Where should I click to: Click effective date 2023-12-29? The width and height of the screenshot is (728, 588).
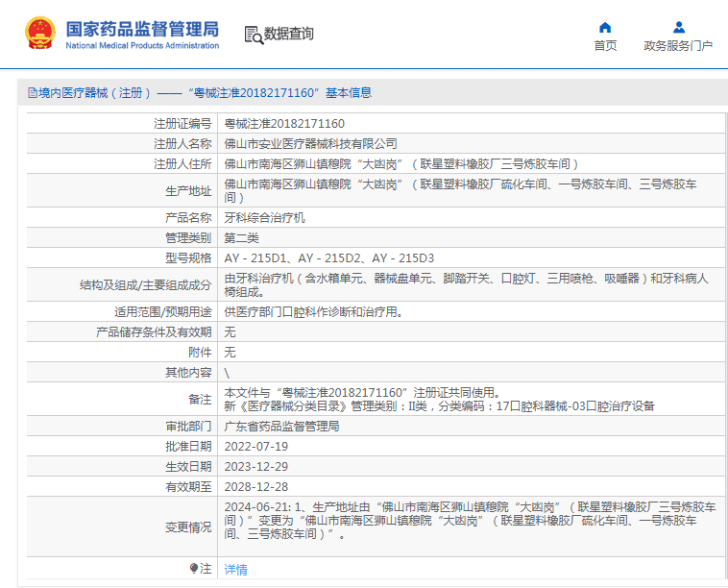256,466
